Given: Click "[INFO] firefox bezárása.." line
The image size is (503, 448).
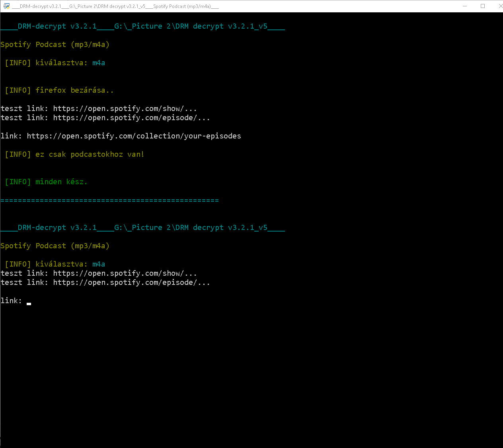Looking at the screenshot, I should click(59, 90).
